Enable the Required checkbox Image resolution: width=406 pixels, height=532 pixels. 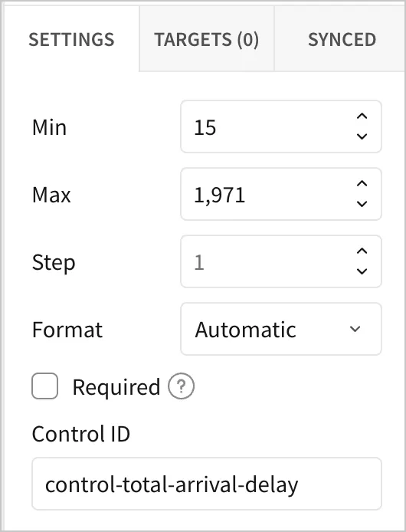pyautogui.click(x=44, y=386)
